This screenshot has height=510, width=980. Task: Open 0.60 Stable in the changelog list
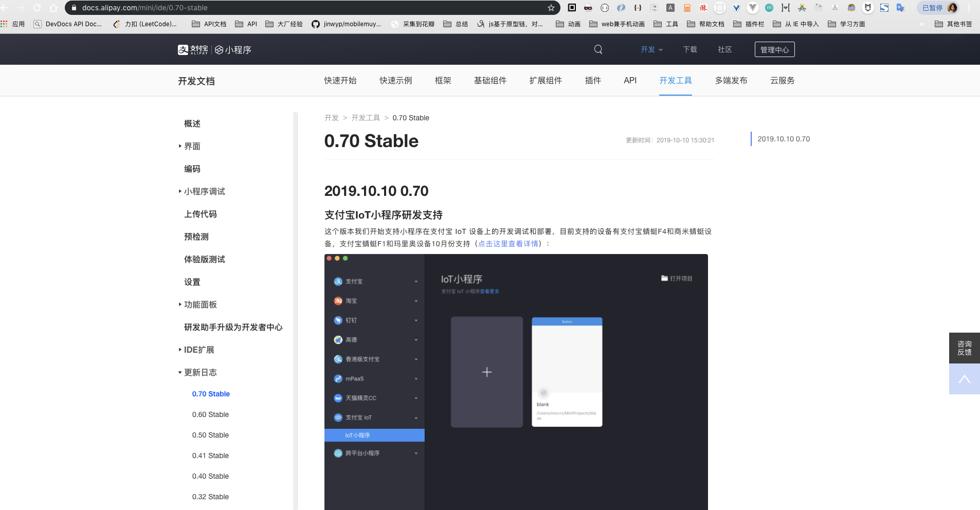pyautogui.click(x=211, y=414)
